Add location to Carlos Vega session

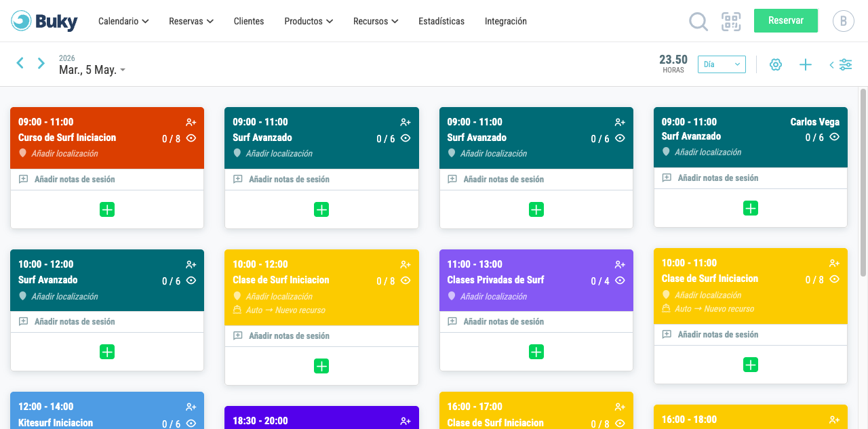[x=708, y=152]
